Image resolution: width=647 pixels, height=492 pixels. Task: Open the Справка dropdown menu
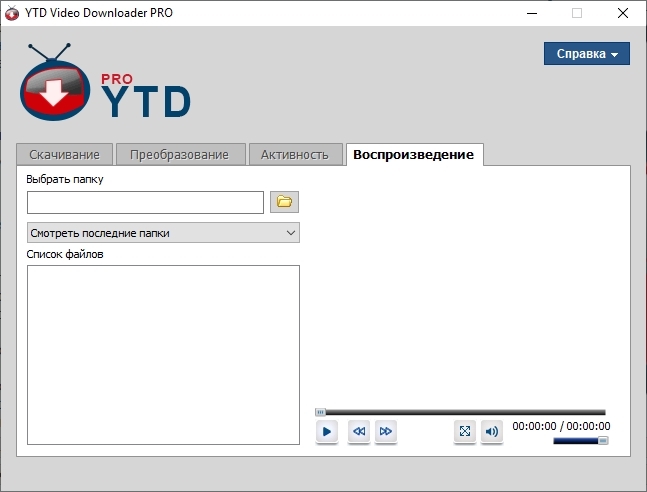tap(587, 54)
